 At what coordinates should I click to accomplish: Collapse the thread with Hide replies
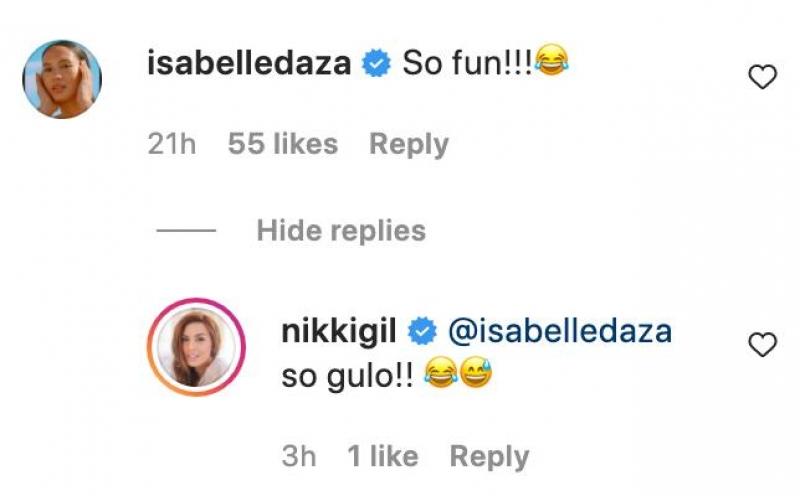point(341,231)
